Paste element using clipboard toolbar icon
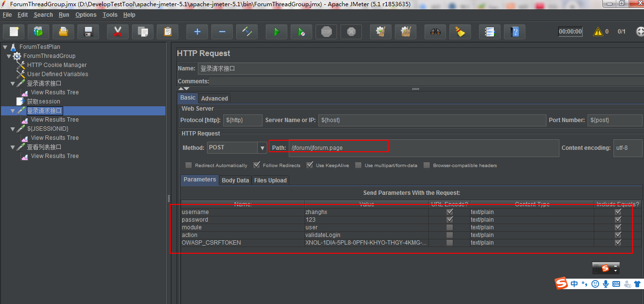This screenshot has width=644, height=304. (x=167, y=32)
